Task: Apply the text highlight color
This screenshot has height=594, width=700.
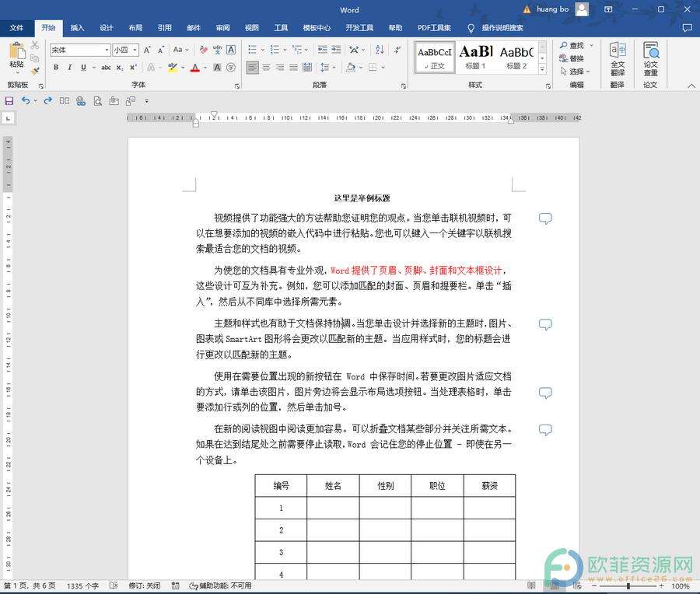Action: point(173,68)
